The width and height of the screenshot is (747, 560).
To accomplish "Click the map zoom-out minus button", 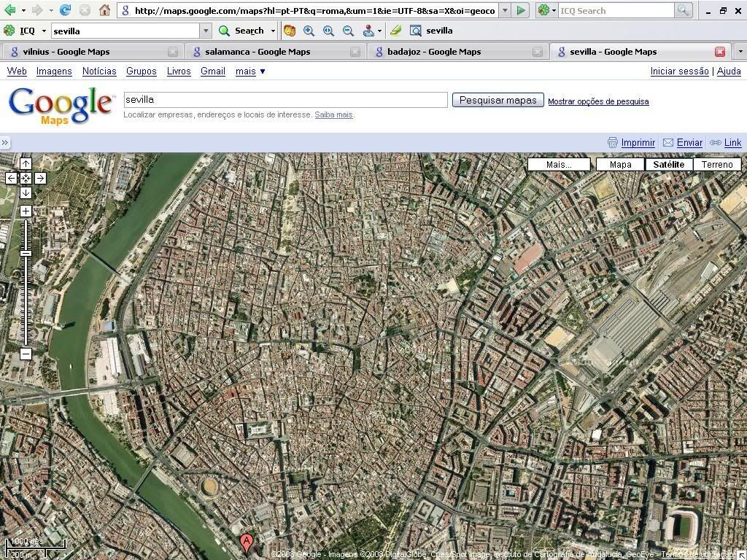I will coord(26,354).
